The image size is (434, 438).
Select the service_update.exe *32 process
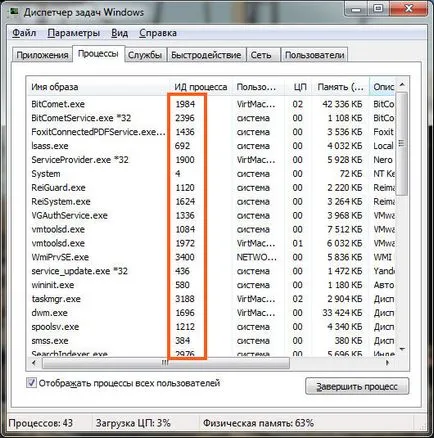coord(211,271)
